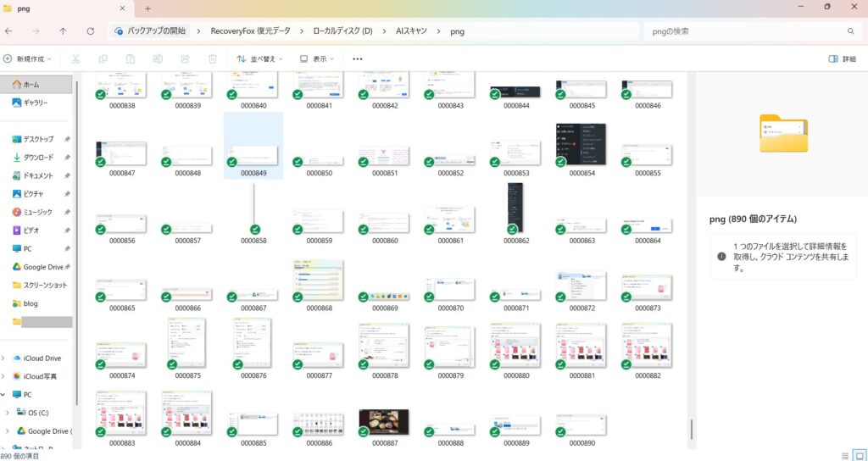Image resolution: width=868 pixels, height=461 pixels.
Task: Click the pin next to Downloads folder
Action: point(67,158)
